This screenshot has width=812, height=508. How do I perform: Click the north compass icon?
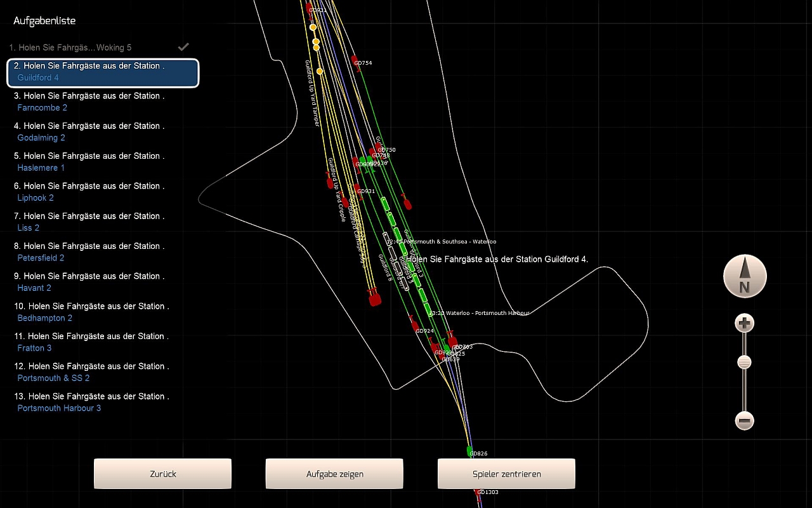(745, 277)
